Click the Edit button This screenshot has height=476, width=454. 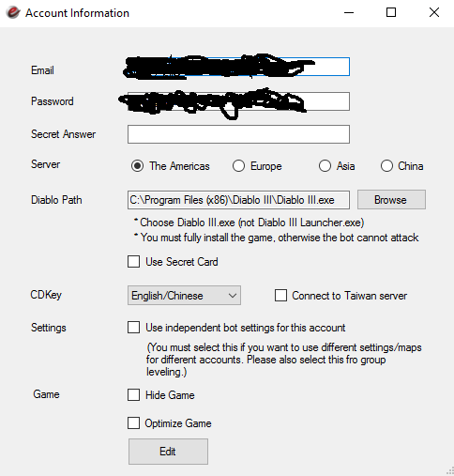pos(168,452)
